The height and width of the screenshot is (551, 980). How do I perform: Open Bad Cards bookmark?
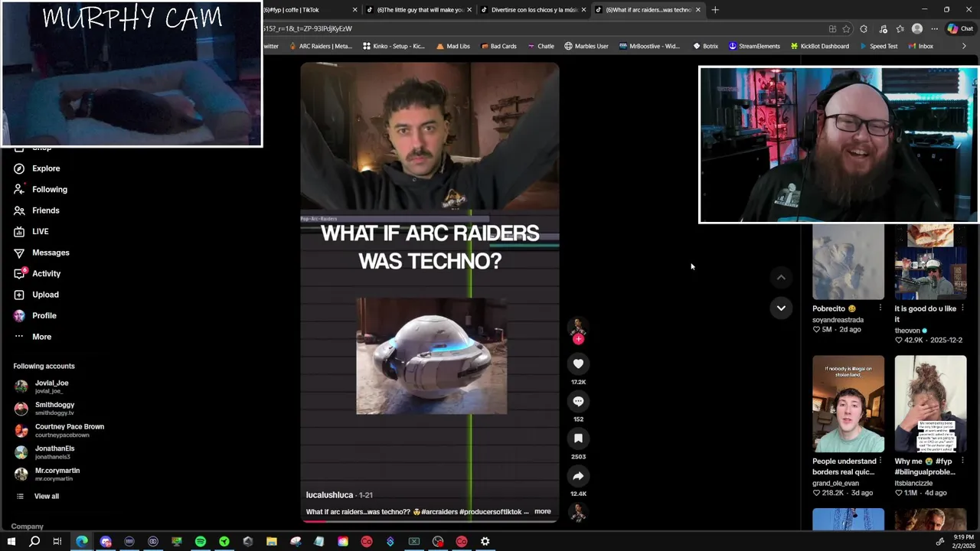click(x=498, y=46)
